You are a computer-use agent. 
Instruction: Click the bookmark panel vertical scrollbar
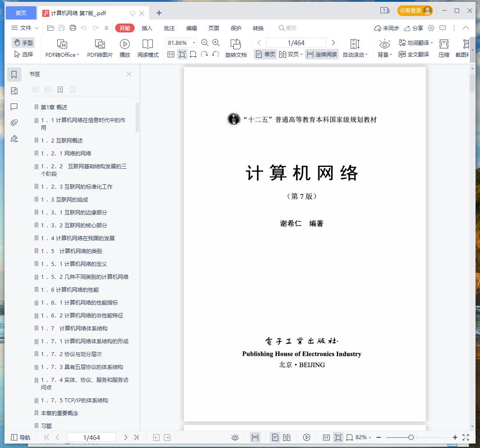[x=137, y=118]
